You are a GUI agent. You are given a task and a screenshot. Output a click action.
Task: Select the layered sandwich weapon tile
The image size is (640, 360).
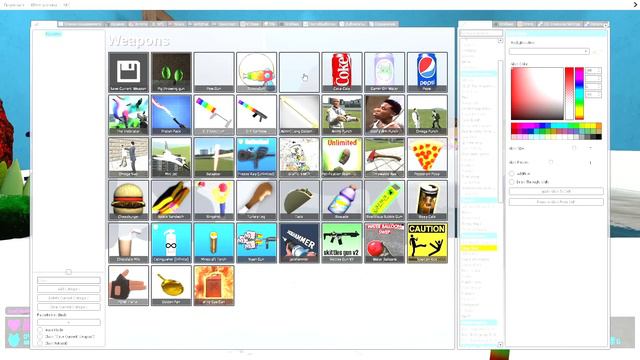(171, 200)
